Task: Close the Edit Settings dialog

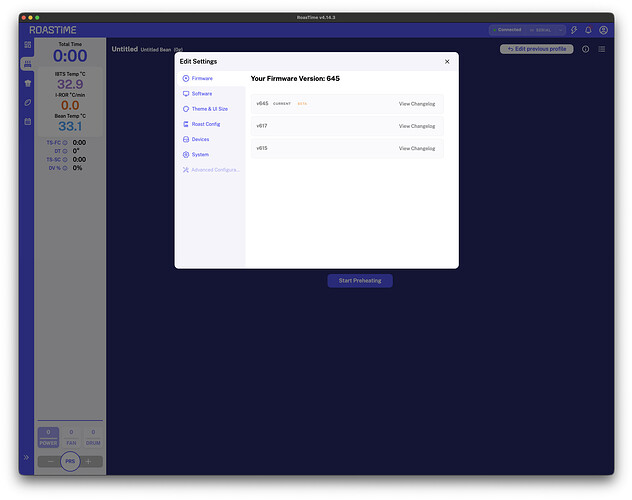Action: point(447,62)
